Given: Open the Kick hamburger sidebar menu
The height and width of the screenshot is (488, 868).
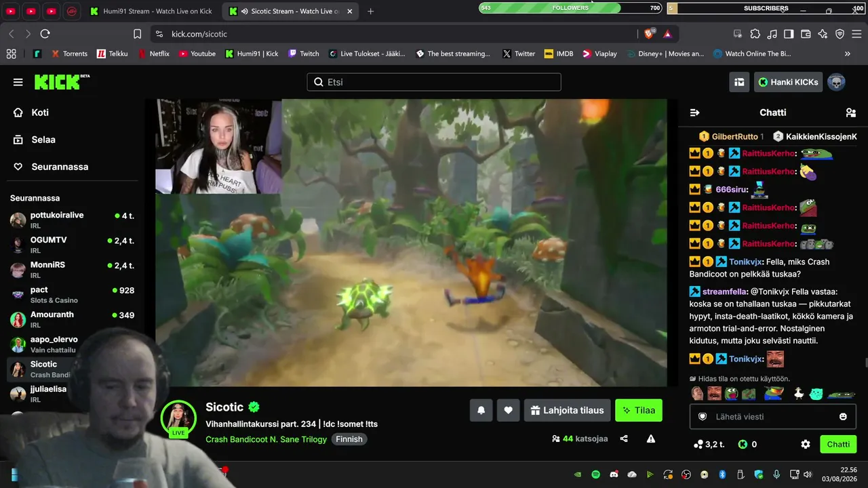Looking at the screenshot, I should click(x=18, y=82).
